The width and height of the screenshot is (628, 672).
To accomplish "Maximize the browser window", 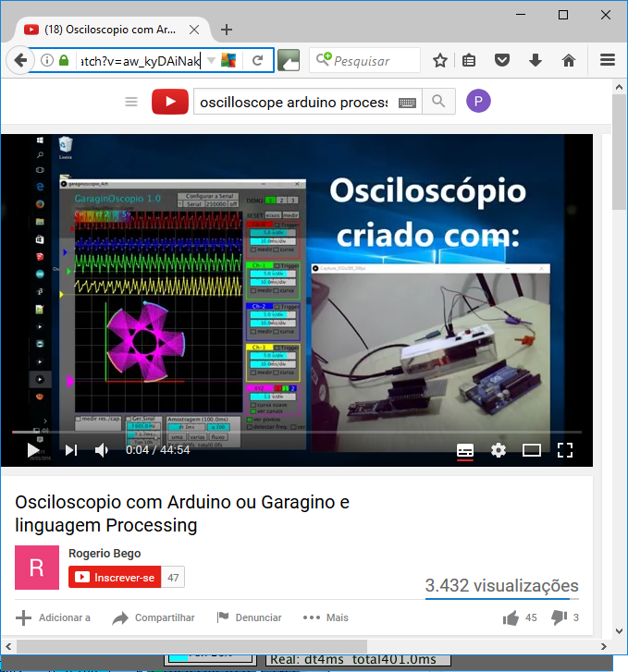I will 563,15.
